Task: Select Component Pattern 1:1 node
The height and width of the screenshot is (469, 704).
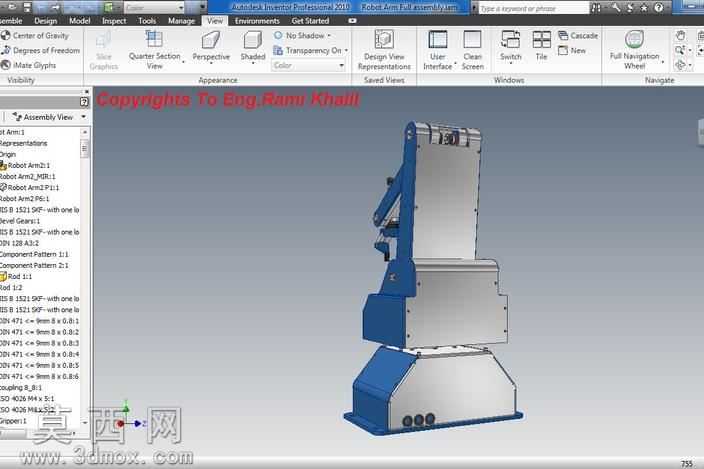Action: 34,254
